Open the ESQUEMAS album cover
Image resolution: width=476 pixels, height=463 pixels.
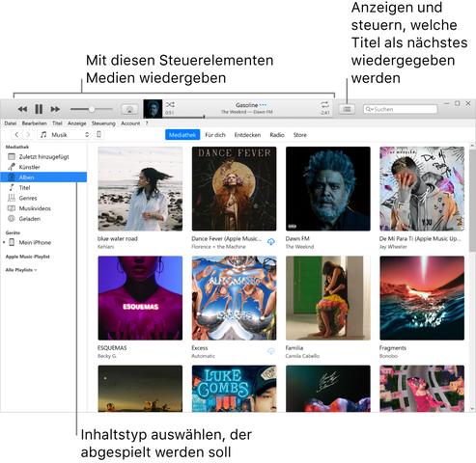point(140,298)
